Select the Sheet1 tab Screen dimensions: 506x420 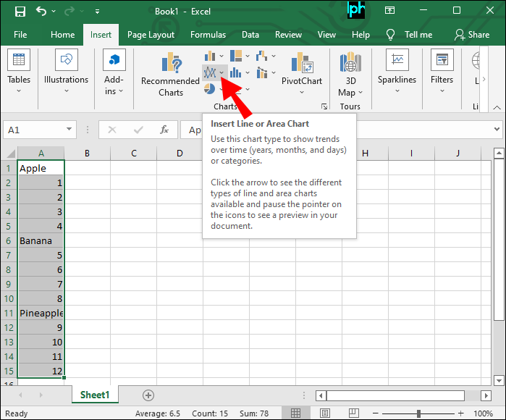coord(94,395)
